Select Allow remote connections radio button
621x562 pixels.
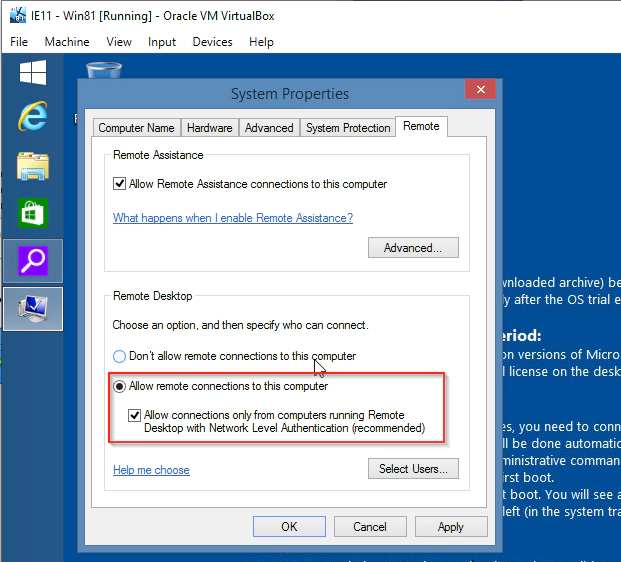[x=120, y=386]
